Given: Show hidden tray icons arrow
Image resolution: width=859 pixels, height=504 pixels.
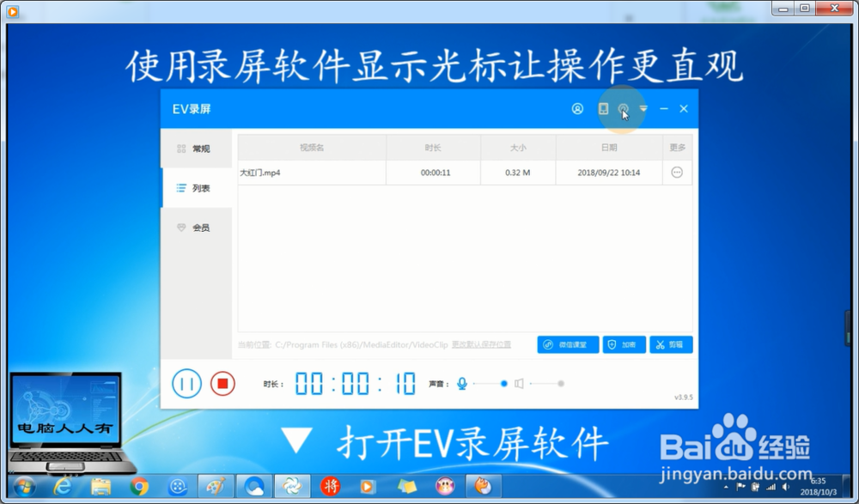Looking at the screenshot, I should 727,487.
